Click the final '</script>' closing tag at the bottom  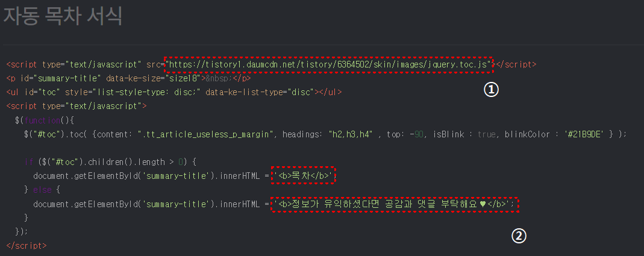tap(27, 246)
